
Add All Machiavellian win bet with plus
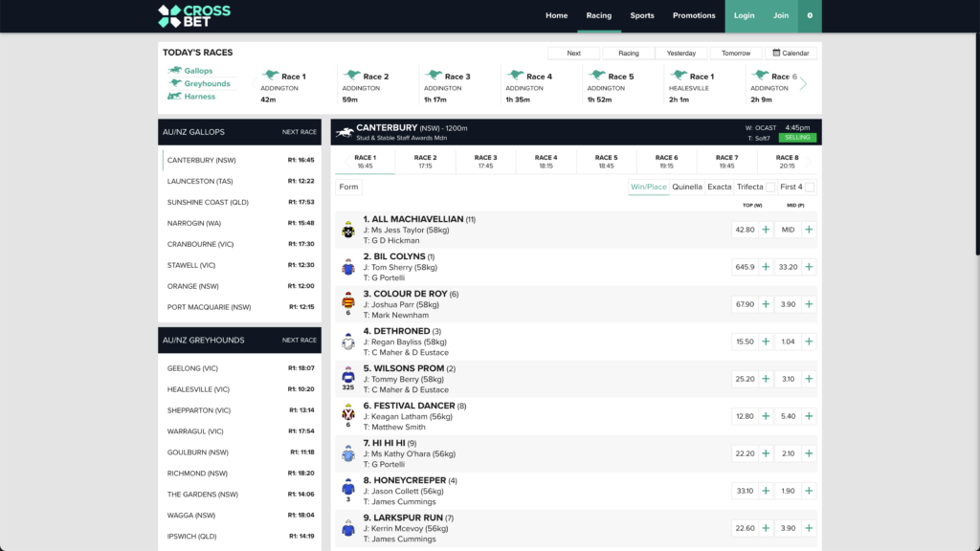pyautogui.click(x=766, y=230)
